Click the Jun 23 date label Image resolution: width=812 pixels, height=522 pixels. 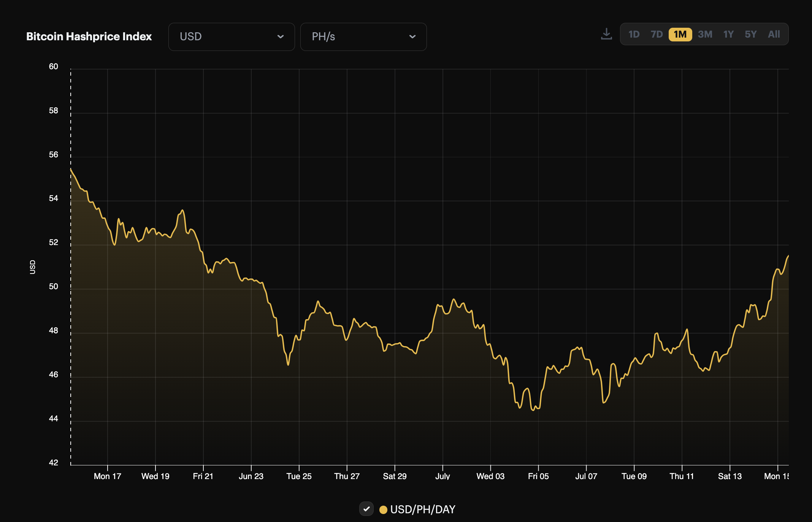[x=251, y=476]
